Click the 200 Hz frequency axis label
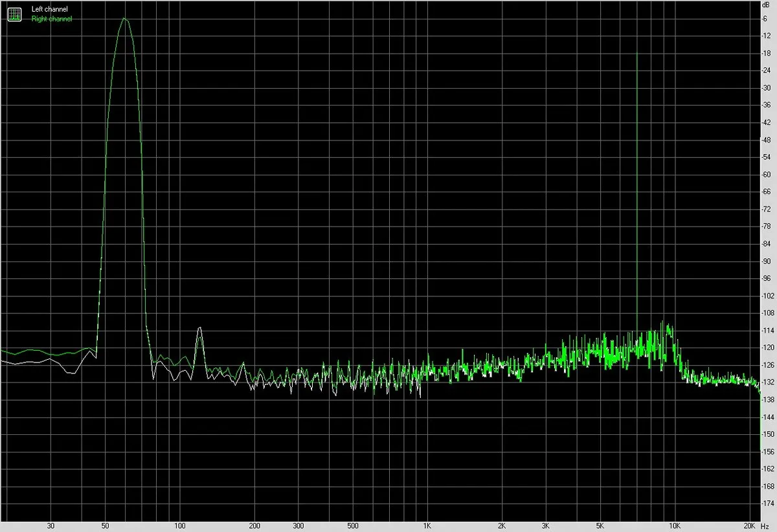Screen dimensions: 777x532 pyautogui.click(x=254, y=526)
